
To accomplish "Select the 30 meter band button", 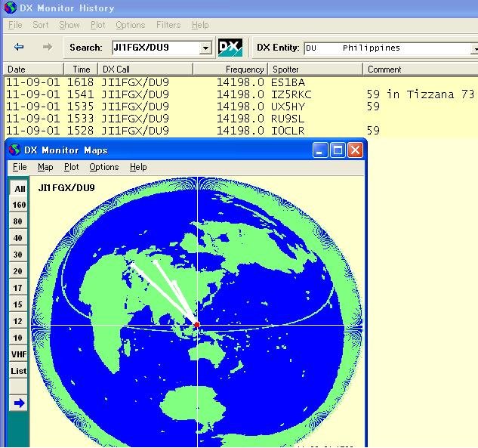I will (x=19, y=255).
